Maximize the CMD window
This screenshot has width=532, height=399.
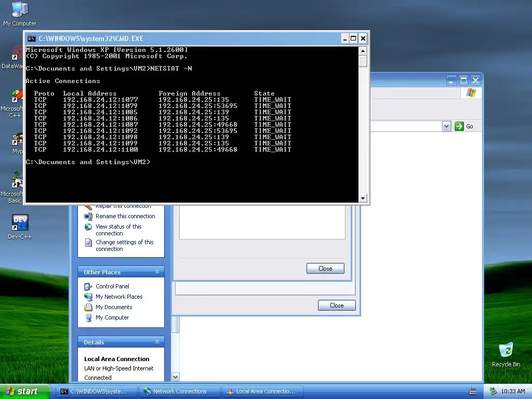(x=353, y=38)
